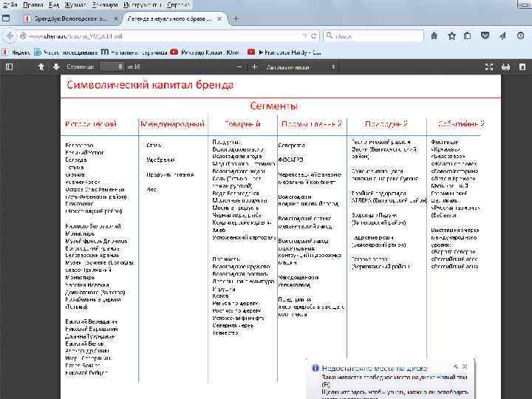This screenshot has height=399, width=532.
Task: Click the Международный column header
Action: pyautogui.click(x=173, y=124)
